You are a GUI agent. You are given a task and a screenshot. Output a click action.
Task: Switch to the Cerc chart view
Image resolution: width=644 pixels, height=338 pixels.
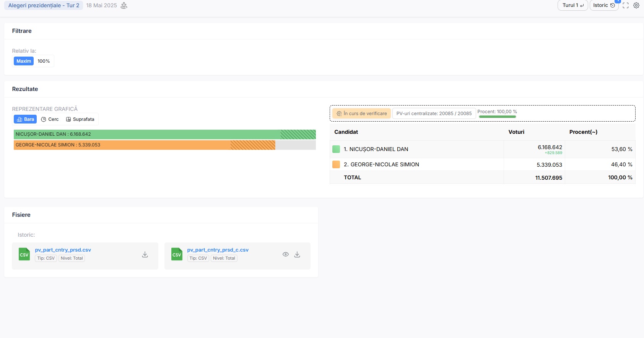pyautogui.click(x=50, y=119)
